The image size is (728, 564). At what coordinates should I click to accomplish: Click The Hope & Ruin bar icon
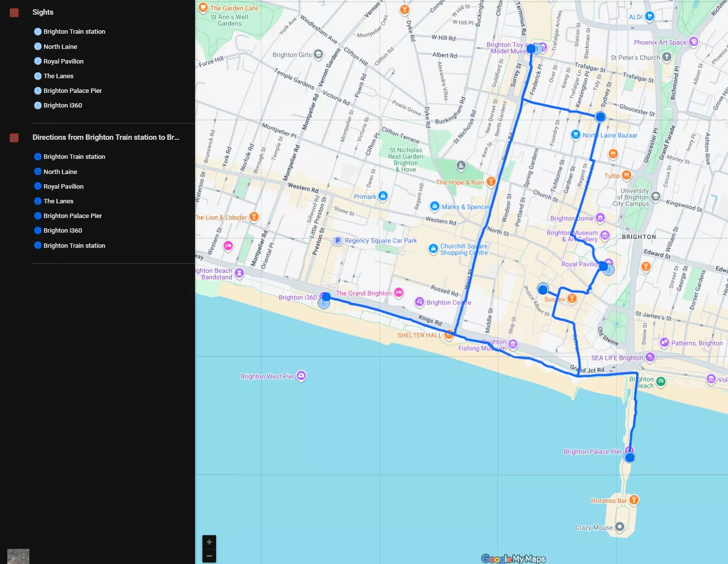coord(491,182)
